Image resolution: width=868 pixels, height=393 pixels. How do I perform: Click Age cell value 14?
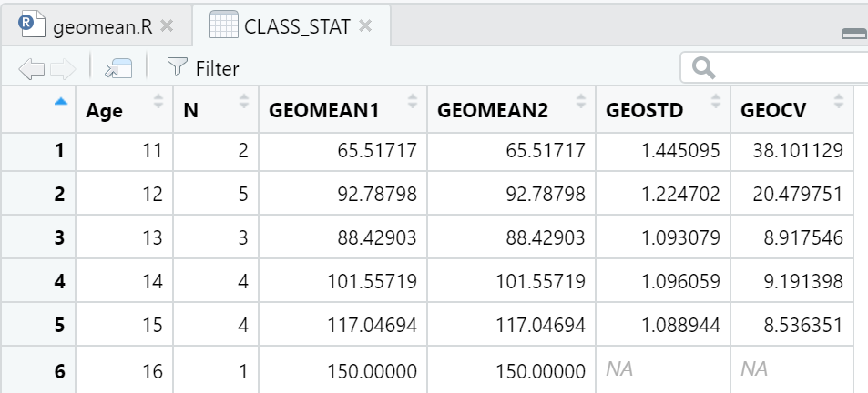tap(124, 282)
